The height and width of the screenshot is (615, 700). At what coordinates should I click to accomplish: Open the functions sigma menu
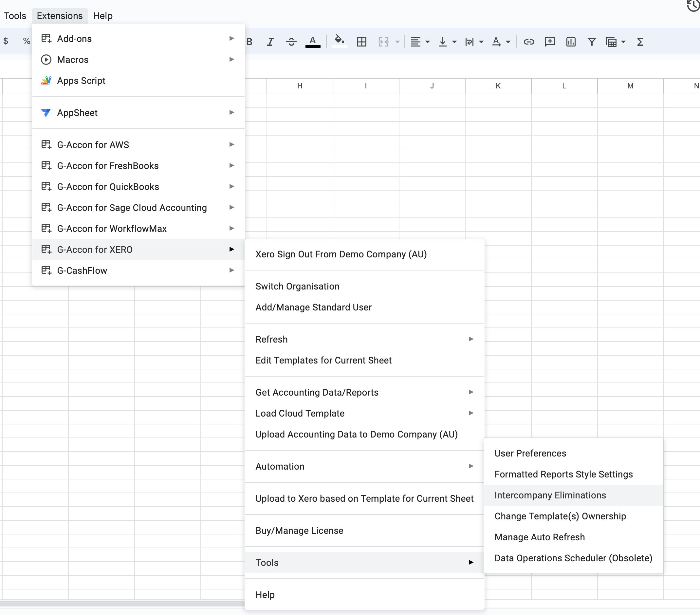tap(640, 42)
